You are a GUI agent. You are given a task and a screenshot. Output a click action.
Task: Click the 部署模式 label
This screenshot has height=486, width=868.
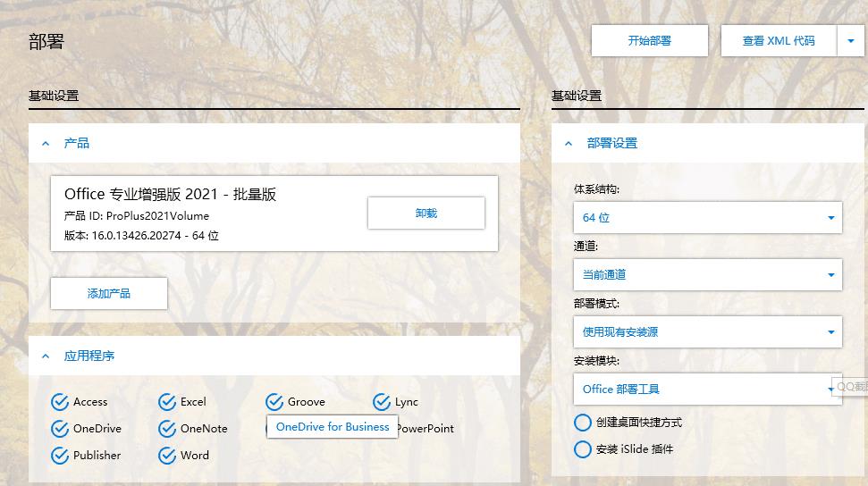pyautogui.click(x=596, y=304)
